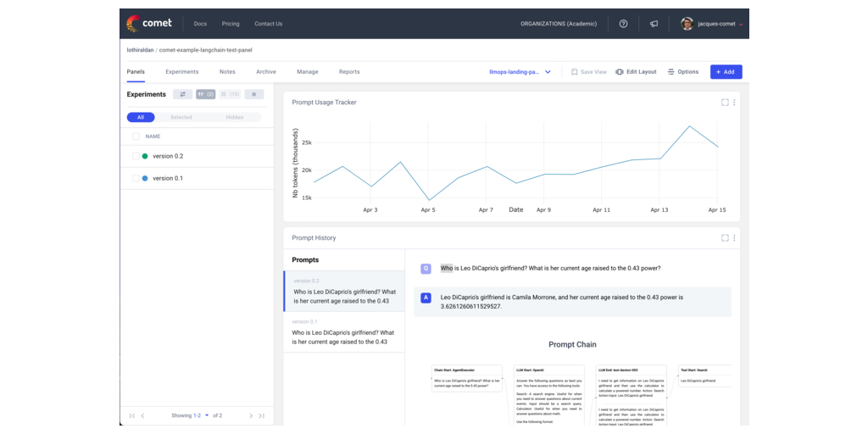This screenshot has height=434, width=868.
Task: Click the jacques-comet user avatar
Action: click(687, 24)
